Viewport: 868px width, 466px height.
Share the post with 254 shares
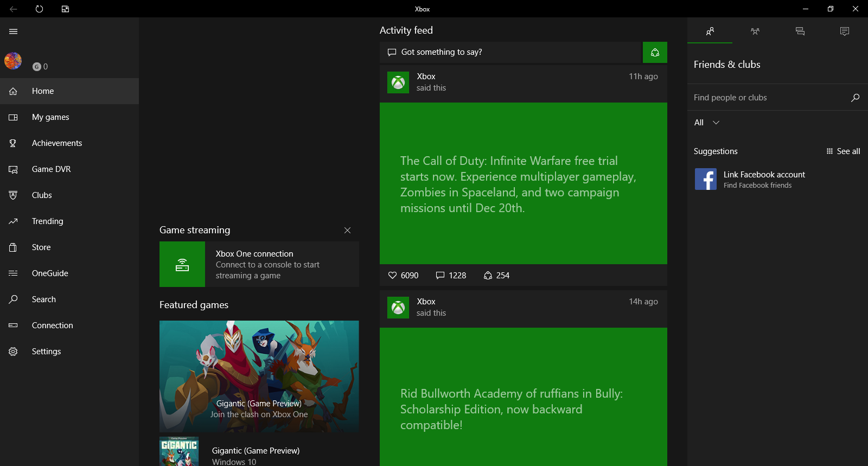(x=496, y=276)
